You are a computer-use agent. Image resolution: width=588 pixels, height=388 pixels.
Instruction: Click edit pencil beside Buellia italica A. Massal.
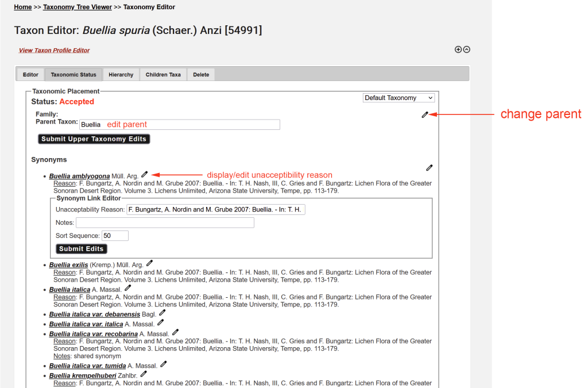(x=128, y=287)
